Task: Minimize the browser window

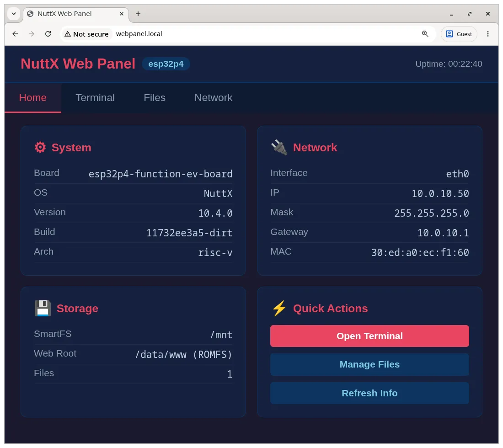Action: [x=451, y=14]
